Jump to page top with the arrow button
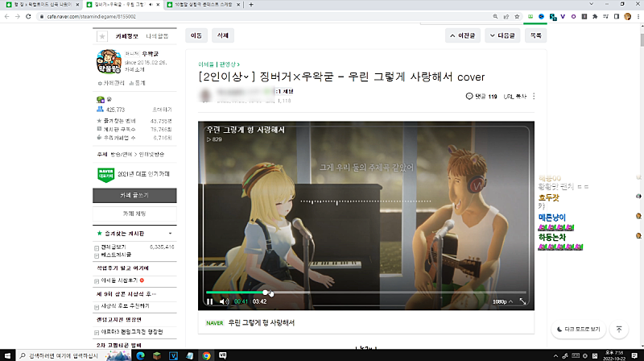The image size is (644, 361). (x=619, y=330)
